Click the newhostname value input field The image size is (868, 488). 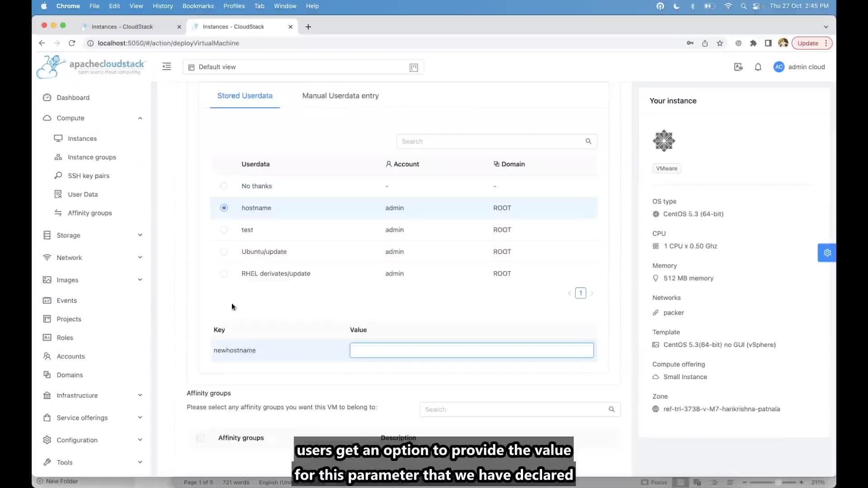(x=472, y=350)
